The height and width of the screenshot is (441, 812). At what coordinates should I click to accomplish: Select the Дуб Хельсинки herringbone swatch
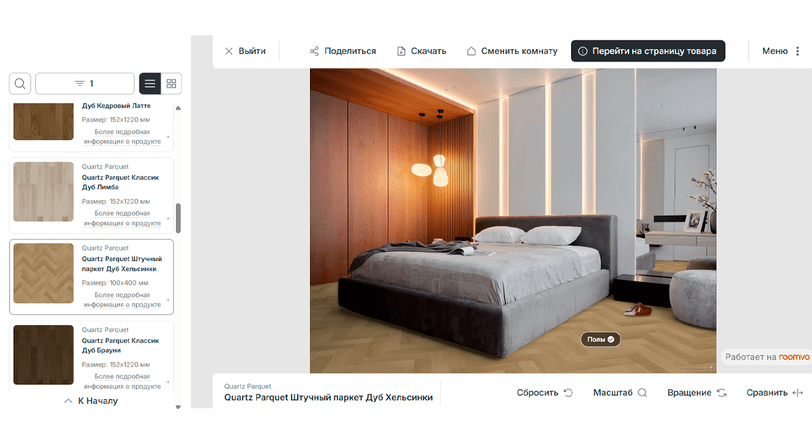click(x=43, y=273)
